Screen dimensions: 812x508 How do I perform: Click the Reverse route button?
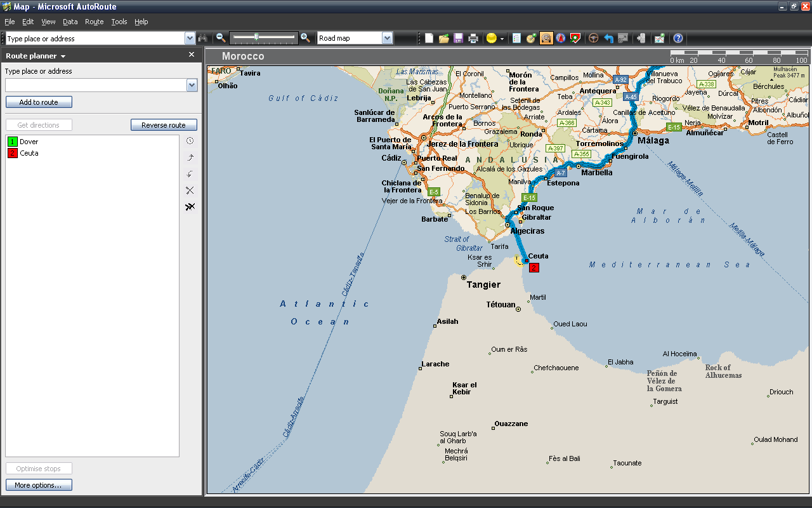click(x=164, y=124)
